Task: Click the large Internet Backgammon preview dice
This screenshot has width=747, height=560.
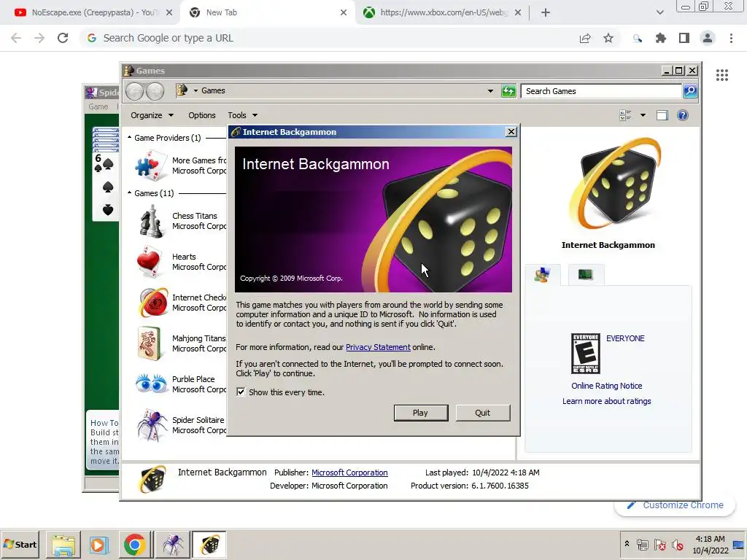Action: [615, 182]
